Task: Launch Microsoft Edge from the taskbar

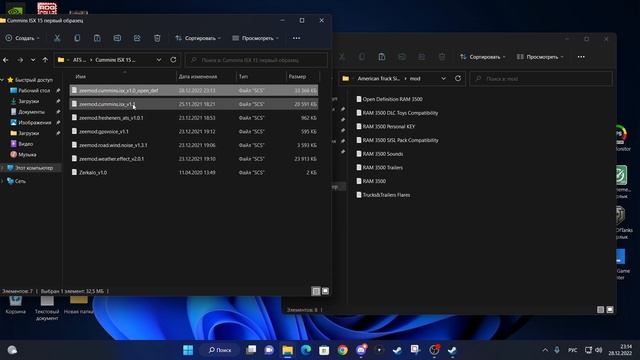Action: tap(306, 350)
